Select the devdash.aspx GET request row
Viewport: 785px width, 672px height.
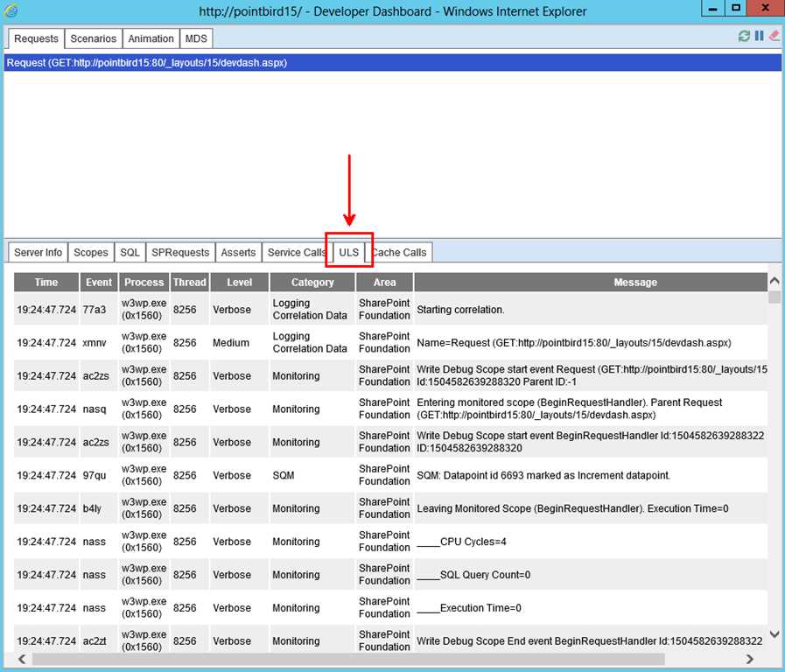(392, 62)
